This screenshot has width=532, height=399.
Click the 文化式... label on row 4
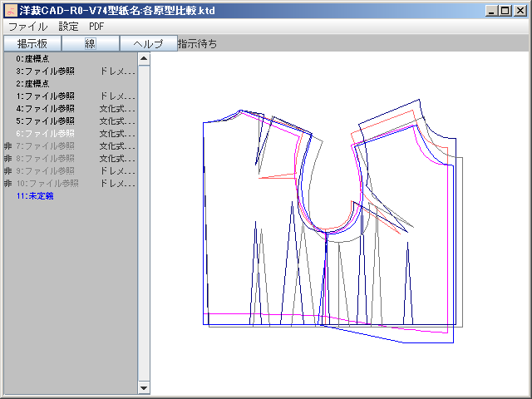[118, 109]
